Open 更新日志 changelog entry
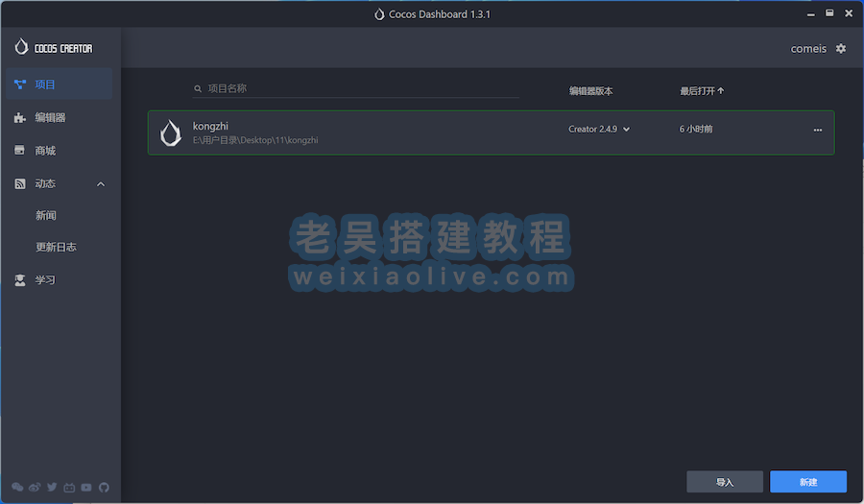This screenshot has height=504, width=864. pos(56,248)
